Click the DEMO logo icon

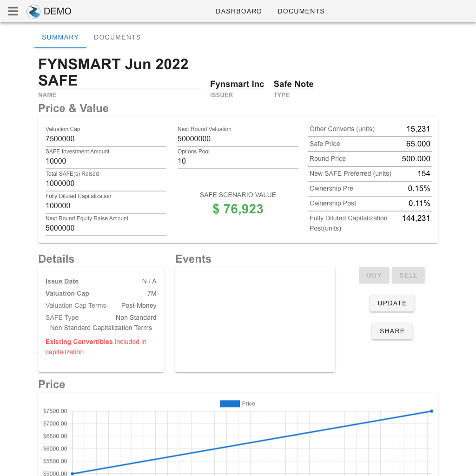[x=33, y=11]
